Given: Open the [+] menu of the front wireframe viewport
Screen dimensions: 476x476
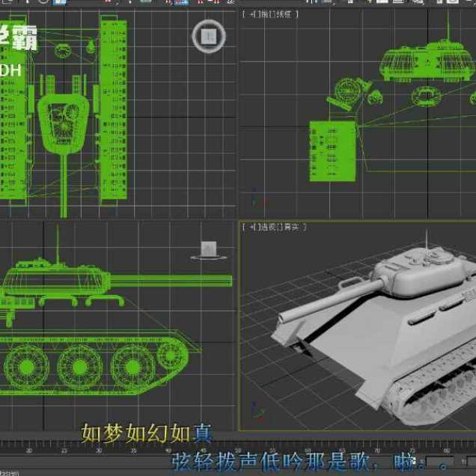Looking at the screenshot, I should click(x=252, y=14).
